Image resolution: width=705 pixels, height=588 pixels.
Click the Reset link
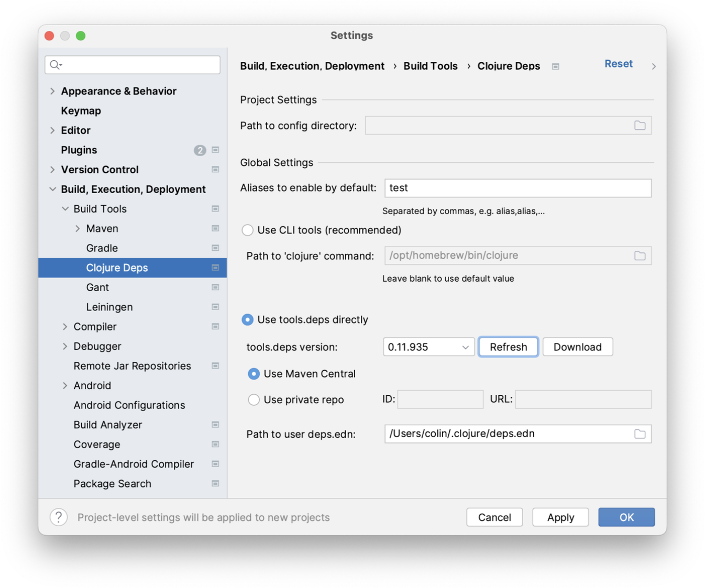tap(619, 63)
